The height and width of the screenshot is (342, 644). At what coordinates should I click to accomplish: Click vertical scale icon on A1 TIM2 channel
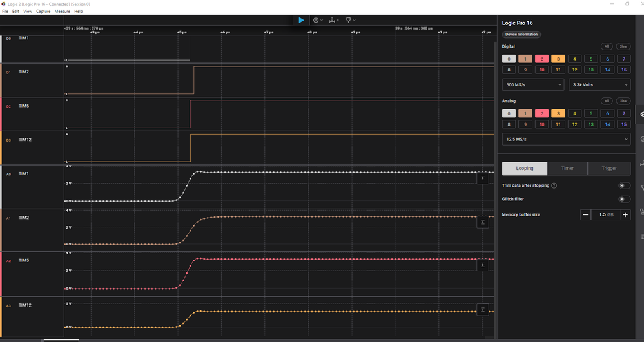coord(483,222)
